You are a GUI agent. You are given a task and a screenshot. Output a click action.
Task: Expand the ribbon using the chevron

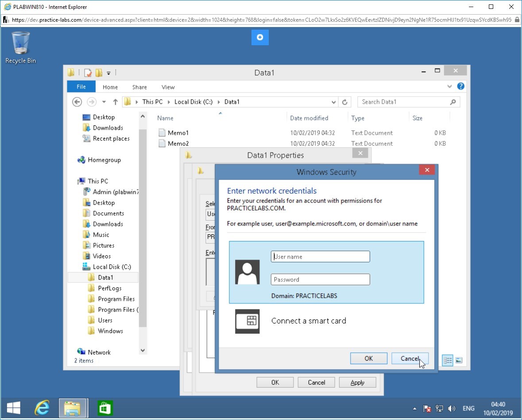coord(449,86)
